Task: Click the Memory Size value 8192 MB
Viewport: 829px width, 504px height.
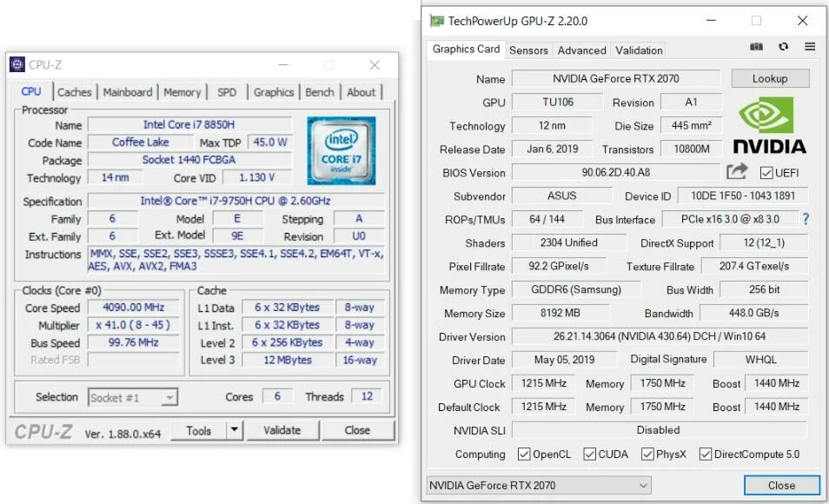Action: (x=560, y=313)
